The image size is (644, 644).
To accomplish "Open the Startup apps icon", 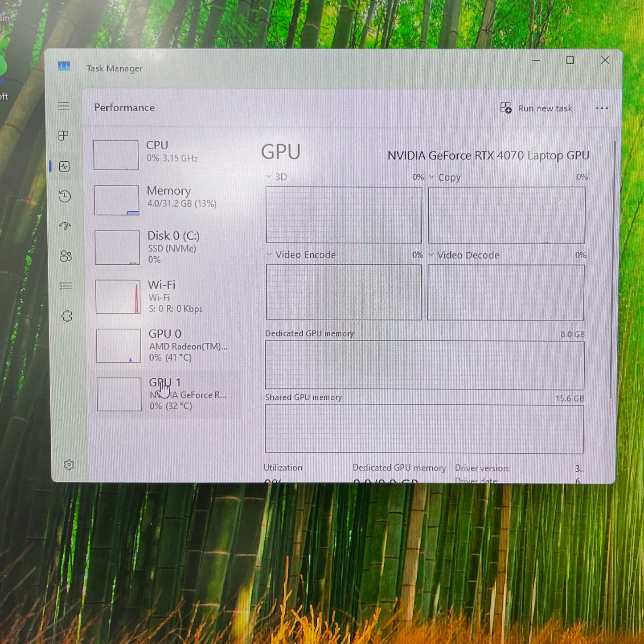I will [65, 226].
